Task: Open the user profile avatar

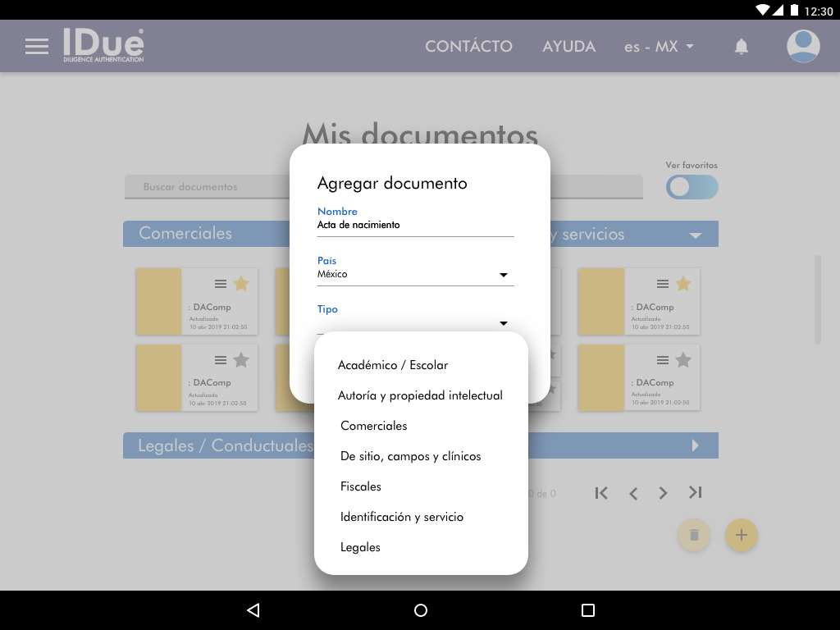Action: (803, 47)
